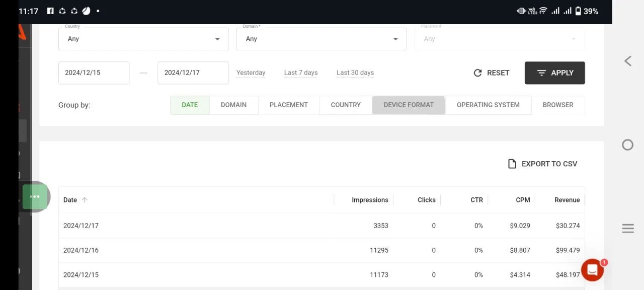
Task: Edit the start date 2024/12/15 field
Action: click(94, 72)
